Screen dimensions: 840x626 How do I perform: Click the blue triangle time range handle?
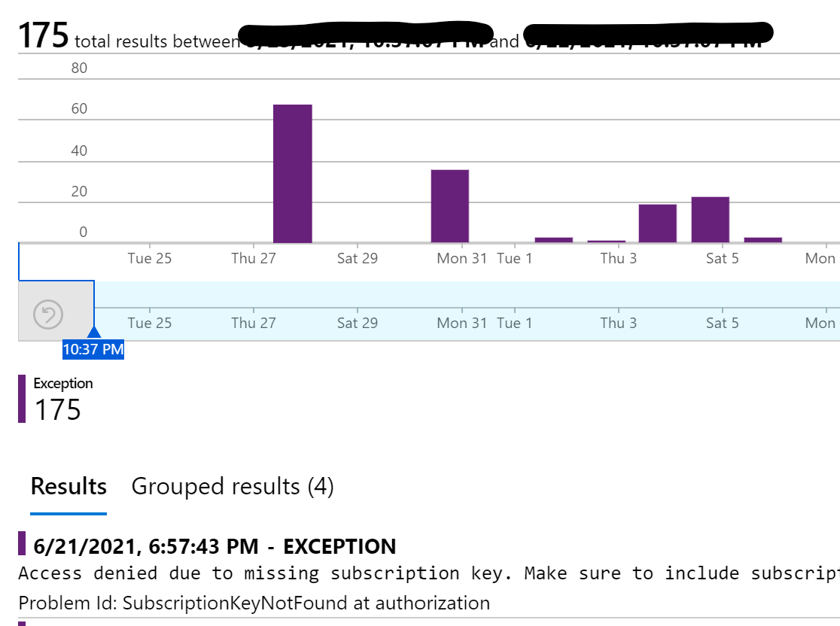(x=94, y=332)
